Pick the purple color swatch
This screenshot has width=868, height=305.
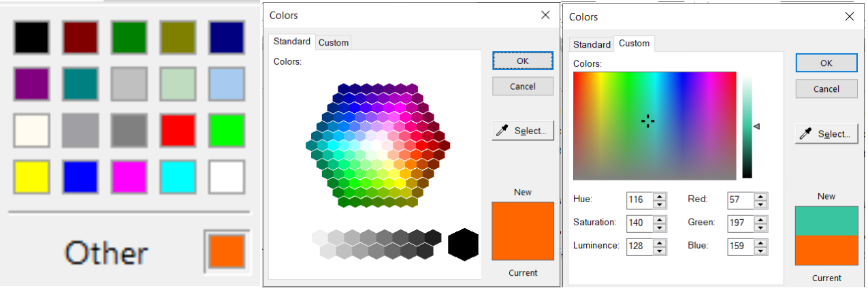coord(31,84)
